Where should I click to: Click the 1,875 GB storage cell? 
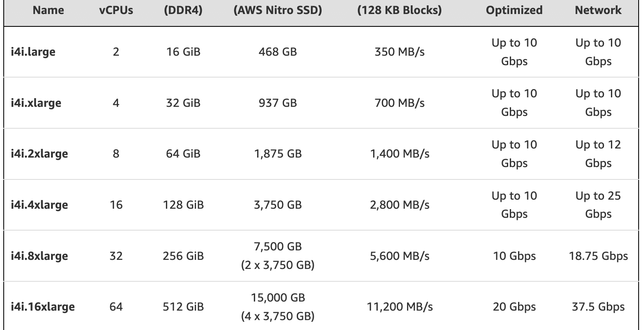pyautogui.click(x=278, y=154)
